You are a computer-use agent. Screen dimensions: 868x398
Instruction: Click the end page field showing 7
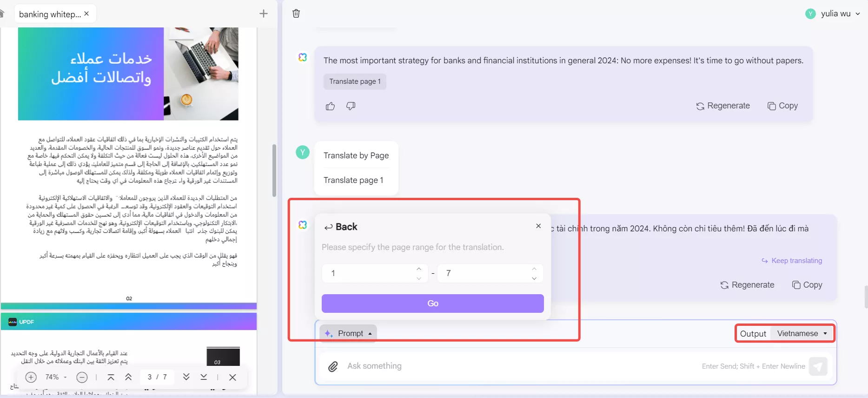point(490,273)
